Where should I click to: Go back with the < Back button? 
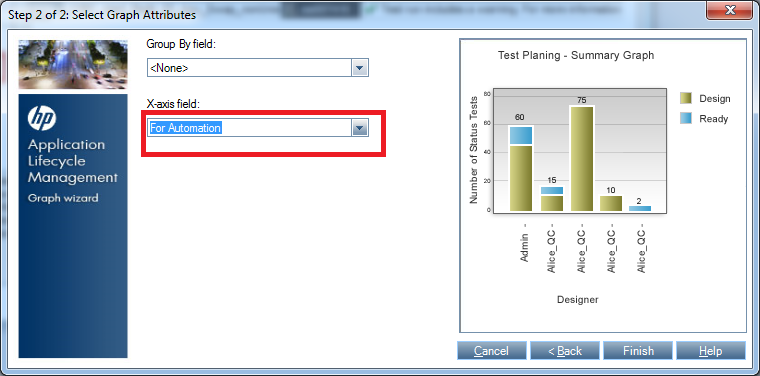click(x=565, y=351)
